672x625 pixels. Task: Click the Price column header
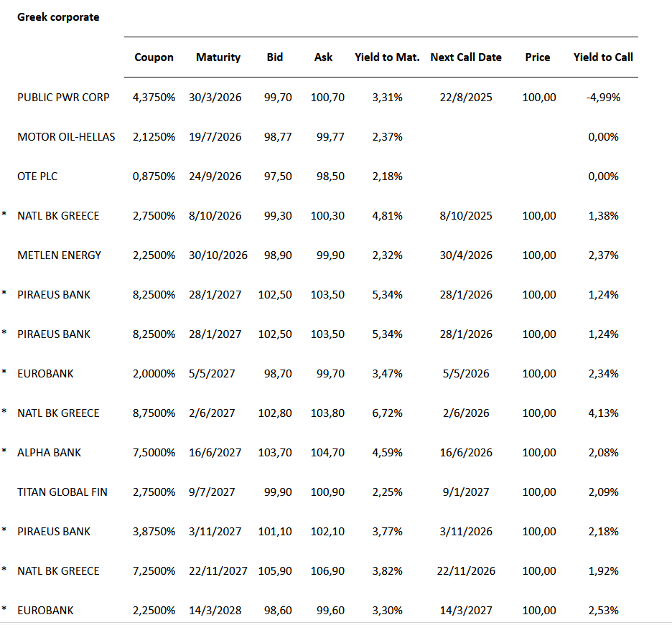tap(538, 57)
